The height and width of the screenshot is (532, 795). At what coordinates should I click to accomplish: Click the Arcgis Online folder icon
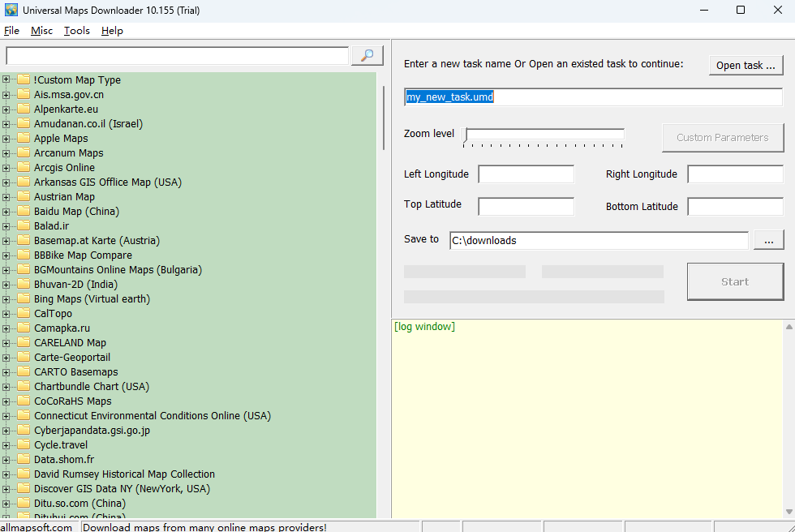tap(23, 167)
